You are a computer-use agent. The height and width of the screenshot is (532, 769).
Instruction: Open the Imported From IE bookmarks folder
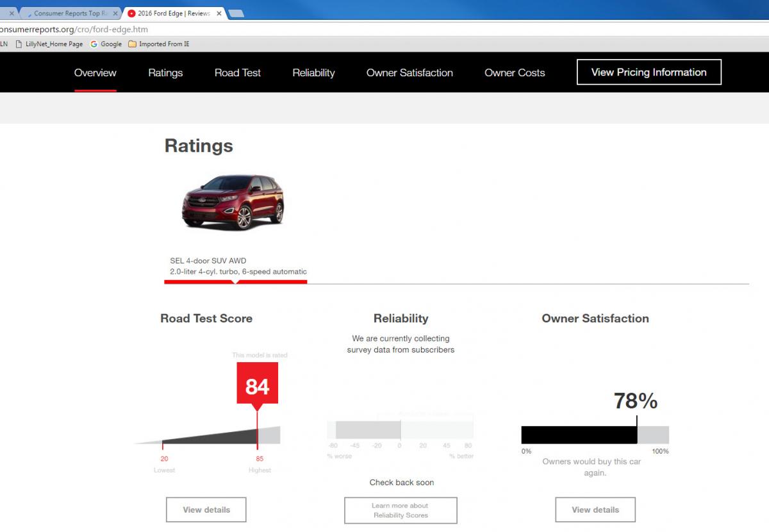pyautogui.click(x=159, y=44)
